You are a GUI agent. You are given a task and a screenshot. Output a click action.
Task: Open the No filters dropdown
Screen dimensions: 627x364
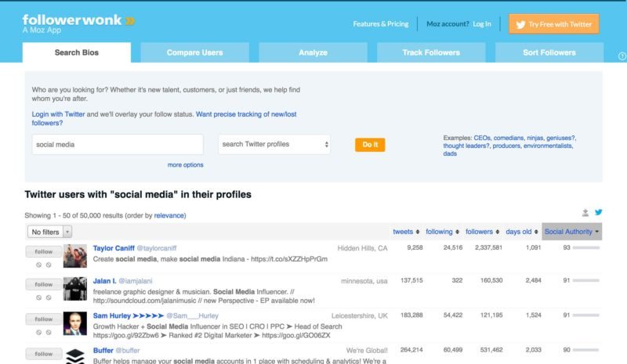coord(49,232)
